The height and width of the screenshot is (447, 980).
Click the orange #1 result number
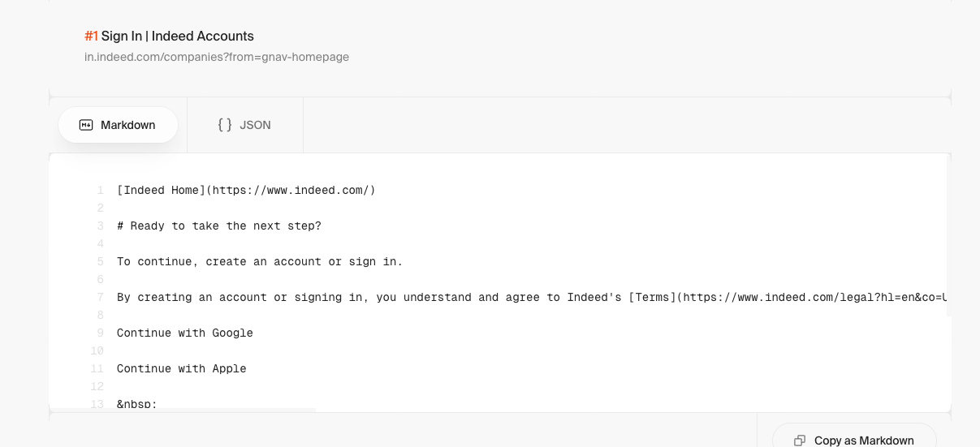coord(91,36)
